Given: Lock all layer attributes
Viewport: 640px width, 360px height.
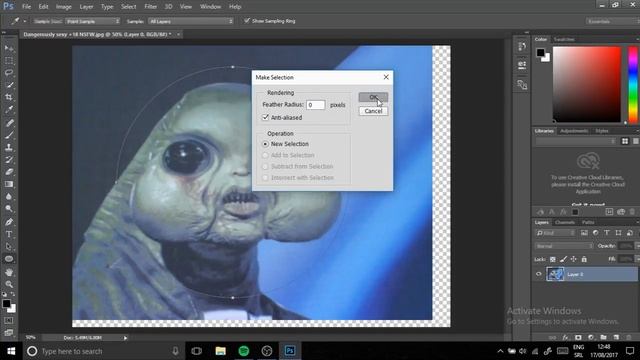Looking at the screenshot, I should 584,259.
